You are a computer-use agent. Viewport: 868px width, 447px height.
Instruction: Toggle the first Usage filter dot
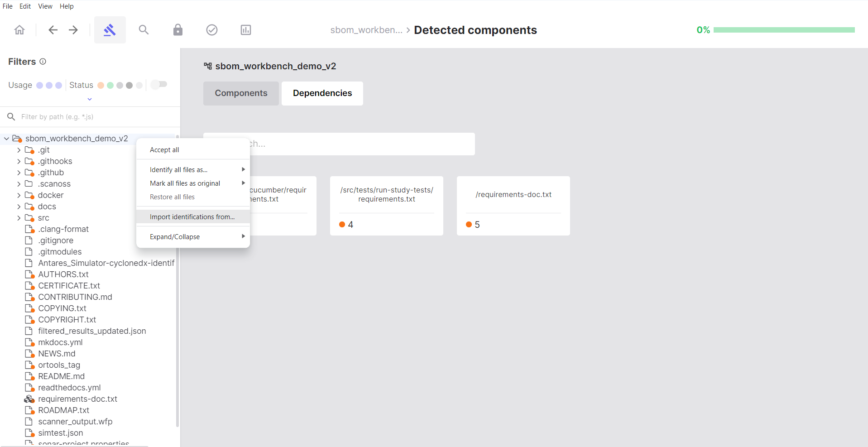[40, 85]
